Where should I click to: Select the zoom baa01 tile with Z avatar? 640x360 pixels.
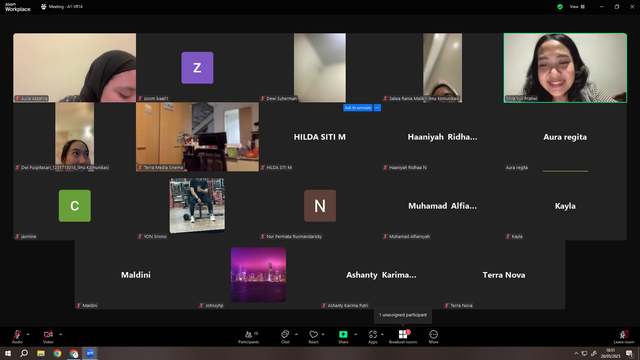pyautogui.click(x=197, y=68)
